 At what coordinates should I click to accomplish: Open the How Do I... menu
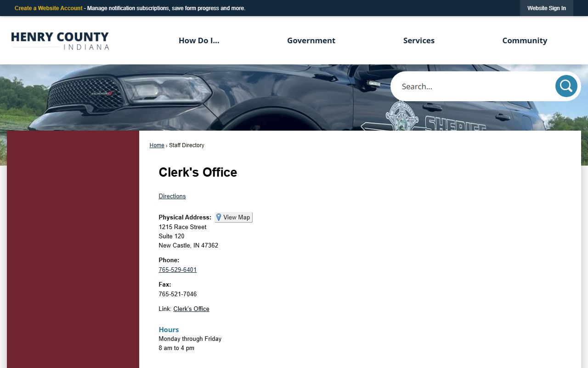(199, 40)
